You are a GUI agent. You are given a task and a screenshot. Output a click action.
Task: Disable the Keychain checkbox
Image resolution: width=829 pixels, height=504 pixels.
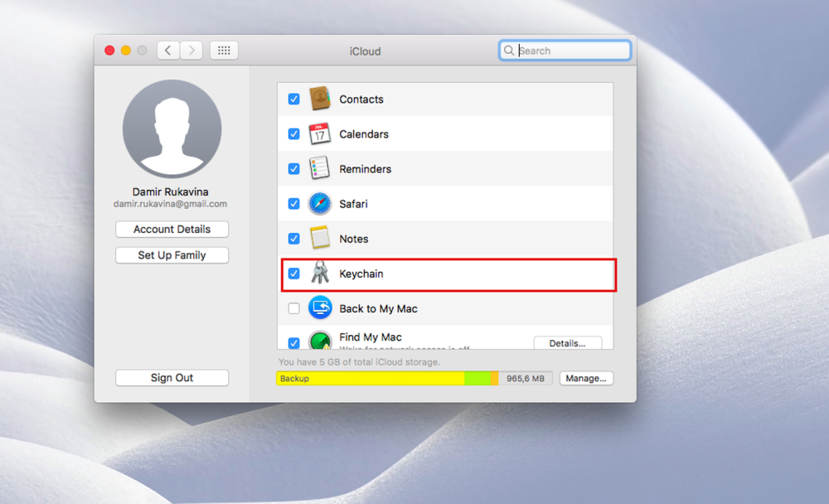[x=294, y=274]
